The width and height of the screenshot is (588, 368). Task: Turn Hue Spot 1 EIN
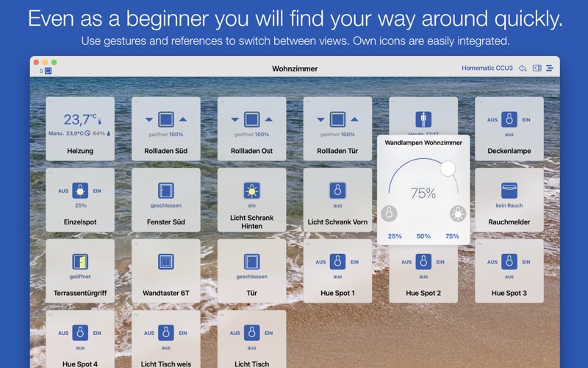click(354, 262)
